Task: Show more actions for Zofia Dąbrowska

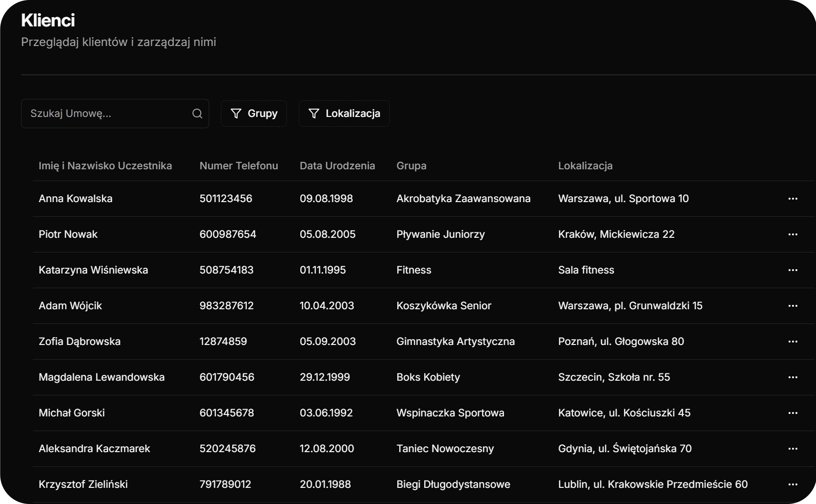Action: click(792, 342)
